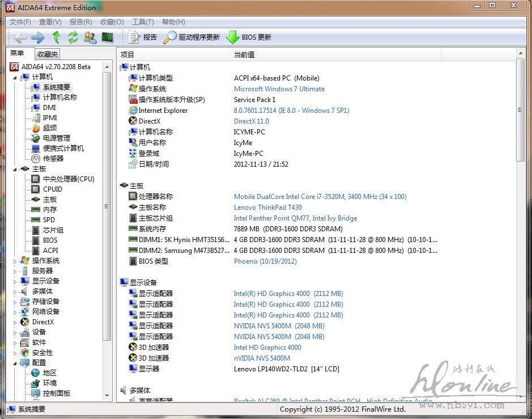Click the back arrow toolbar icon
Screen dimensions: 532x419
[20, 37]
